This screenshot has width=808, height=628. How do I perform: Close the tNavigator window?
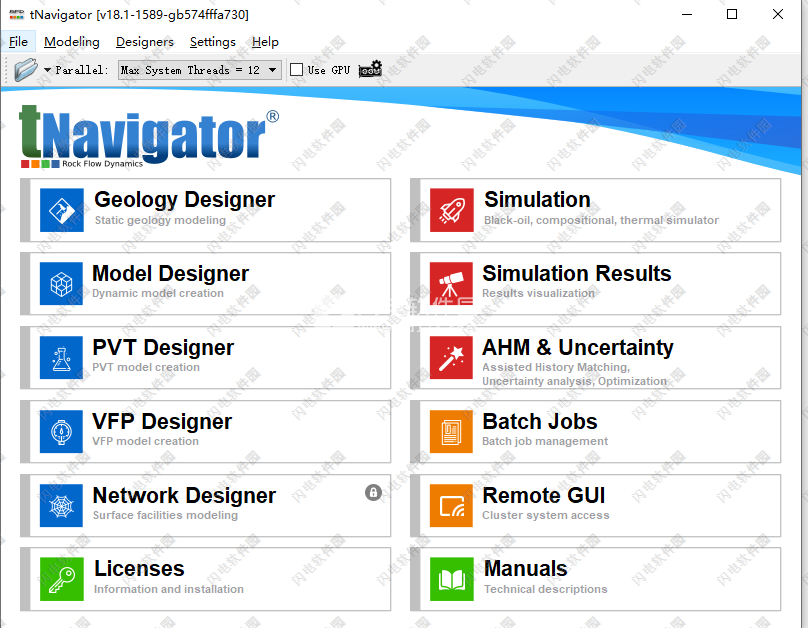point(778,14)
